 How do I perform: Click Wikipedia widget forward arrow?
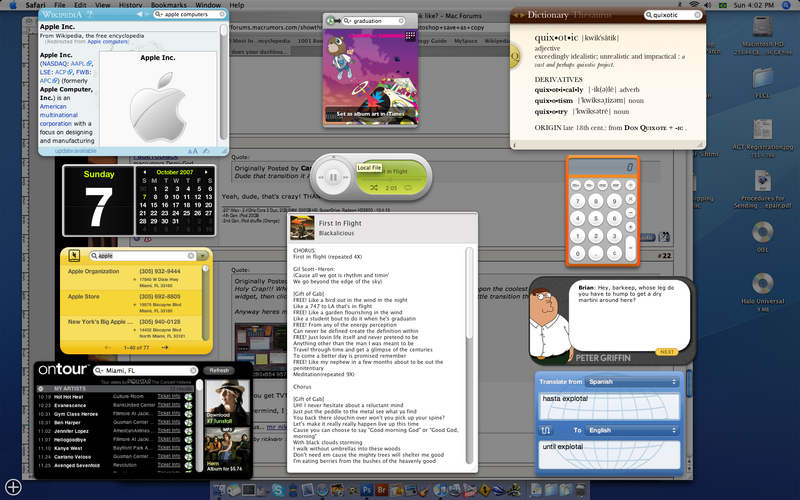pos(148,14)
